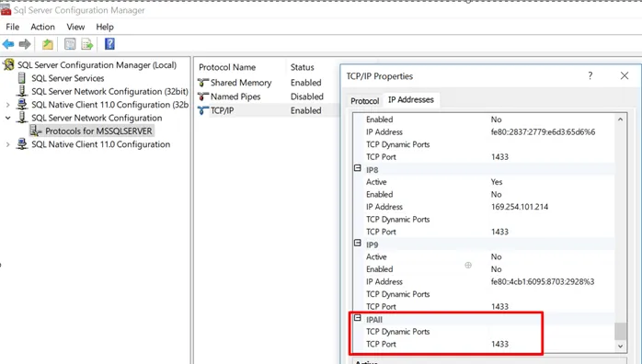Click the Forward arrow toolbar icon
This screenshot has width=642, height=364.
(25, 44)
